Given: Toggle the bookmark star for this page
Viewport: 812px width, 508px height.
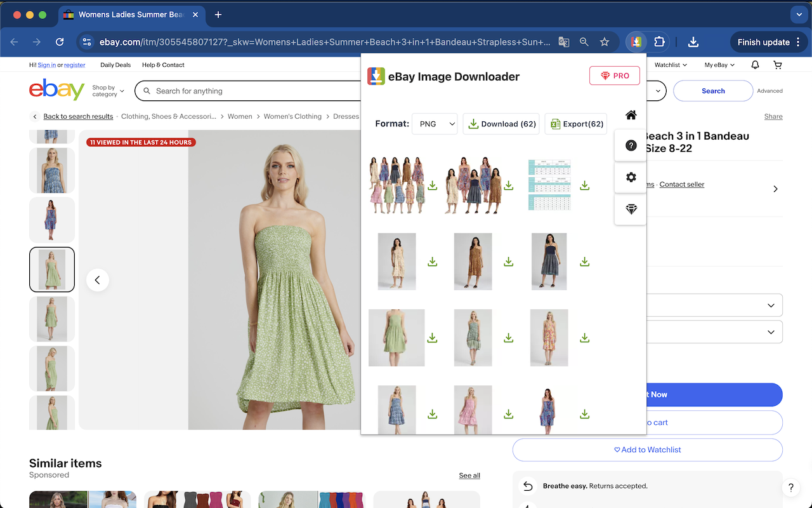Looking at the screenshot, I should tap(605, 41).
